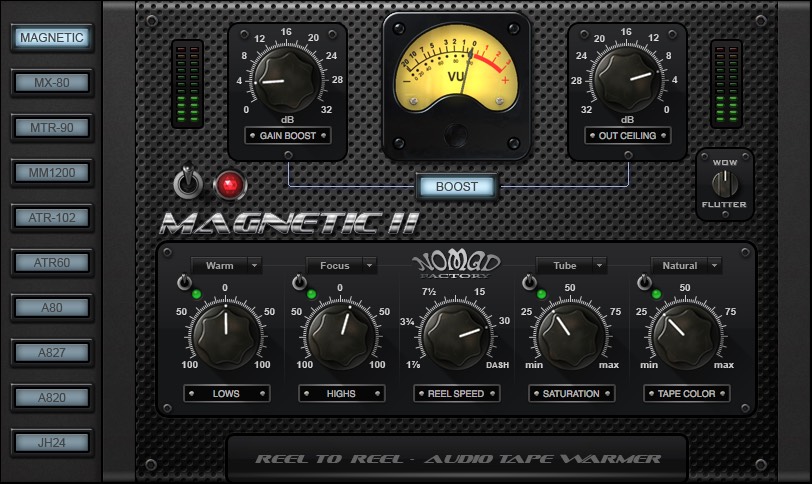812x484 pixels.
Task: Open the Natural tape color dropdown
Action: pyautogui.click(x=686, y=266)
